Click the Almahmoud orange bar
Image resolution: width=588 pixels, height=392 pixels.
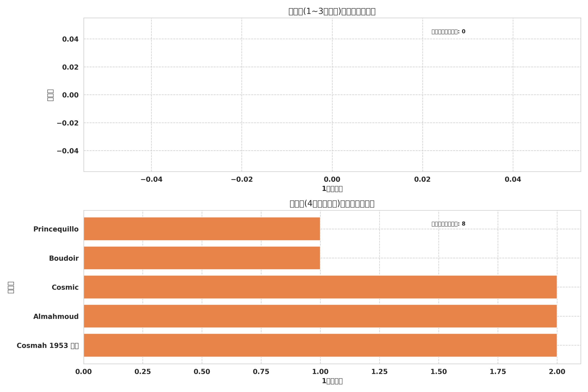[x=320, y=316]
